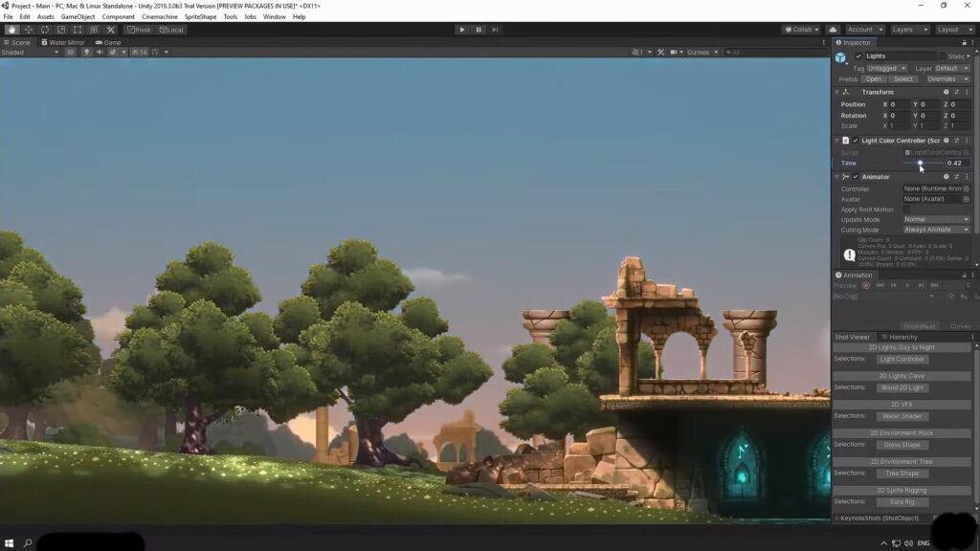Open Windows taskbar search
Image resolution: width=980 pixels, height=551 pixels.
tap(28, 543)
